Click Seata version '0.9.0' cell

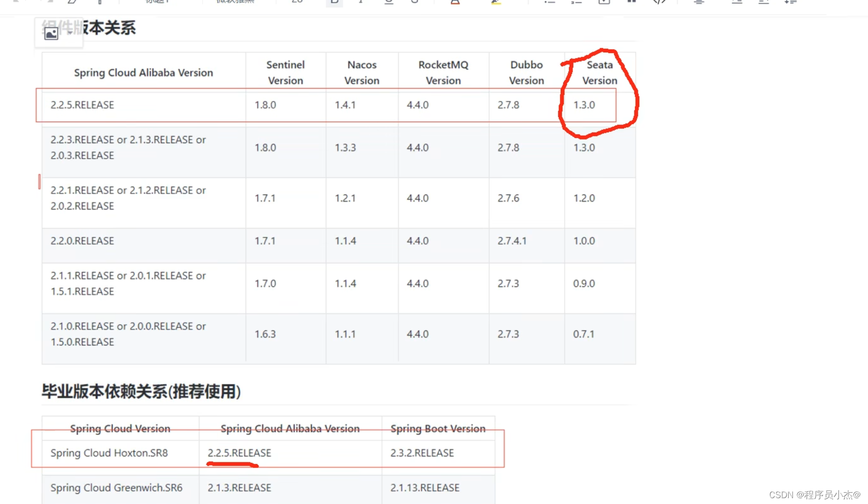click(584, 284)
